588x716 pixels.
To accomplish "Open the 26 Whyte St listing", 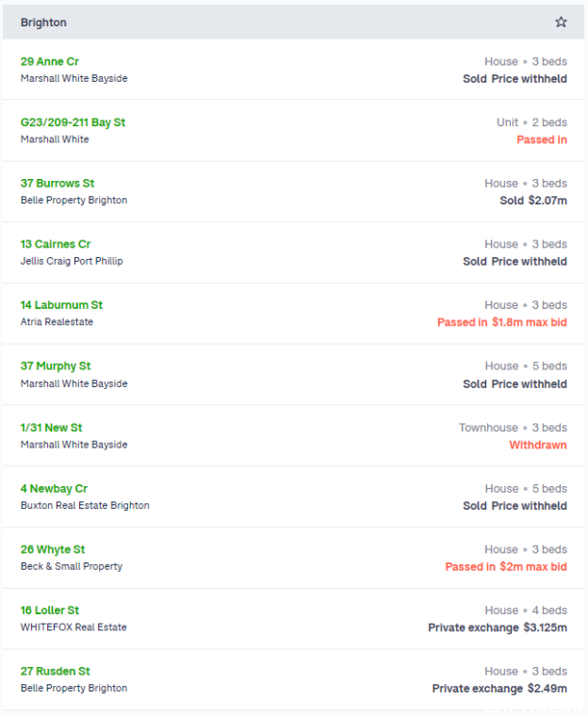I will click(x=53, y=549).
